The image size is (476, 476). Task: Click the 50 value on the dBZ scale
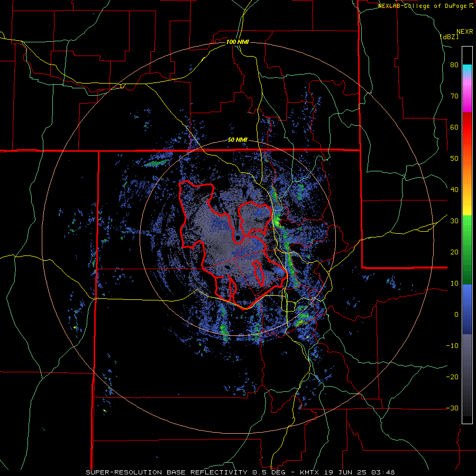click(x=454, y=159)
